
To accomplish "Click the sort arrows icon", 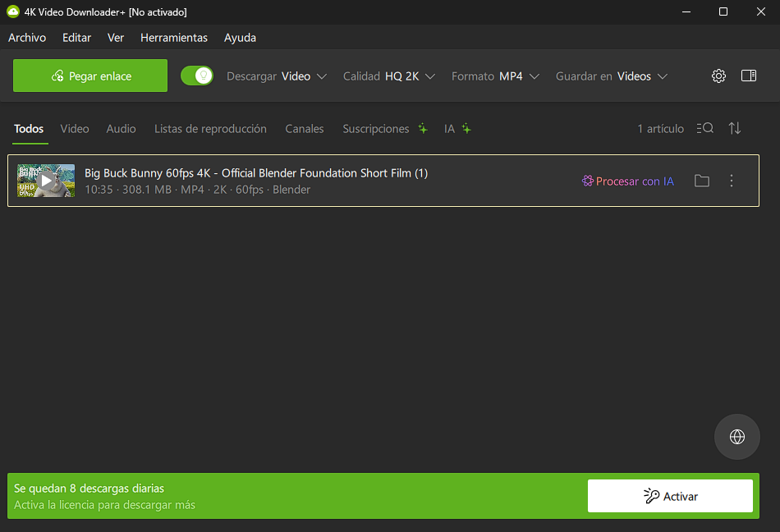I will 735,128.
